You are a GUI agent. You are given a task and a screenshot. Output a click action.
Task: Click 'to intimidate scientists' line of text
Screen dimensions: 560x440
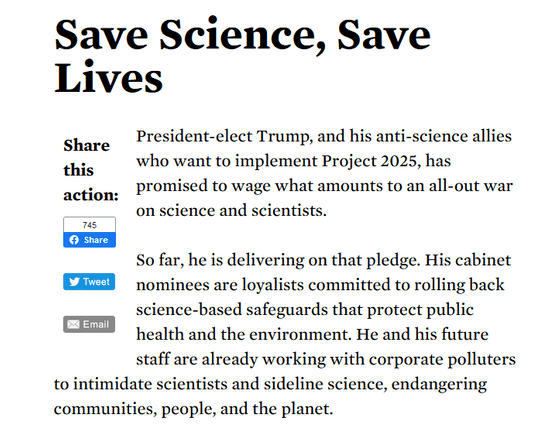coord(156,384)
